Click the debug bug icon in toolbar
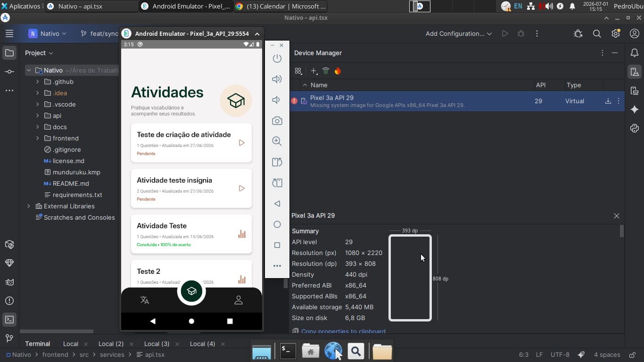The image size is (644, 362). pyautogui.click(x=521, y=33)
